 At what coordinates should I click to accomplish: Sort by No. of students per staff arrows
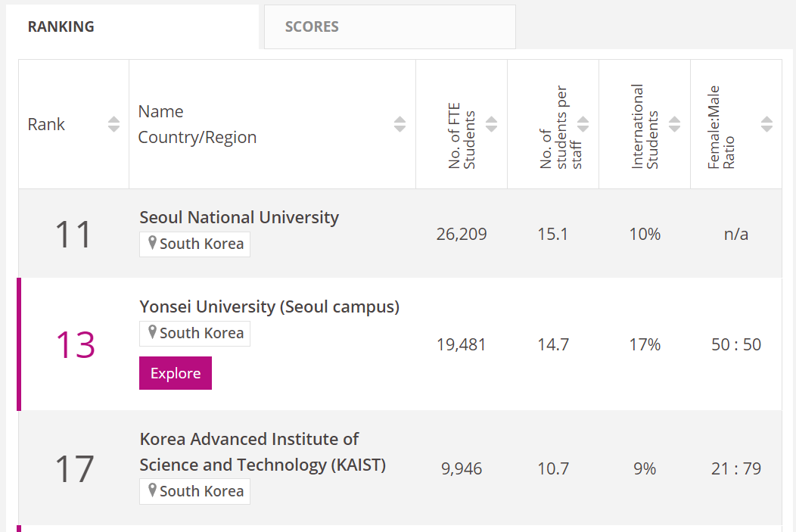point(583,124)
